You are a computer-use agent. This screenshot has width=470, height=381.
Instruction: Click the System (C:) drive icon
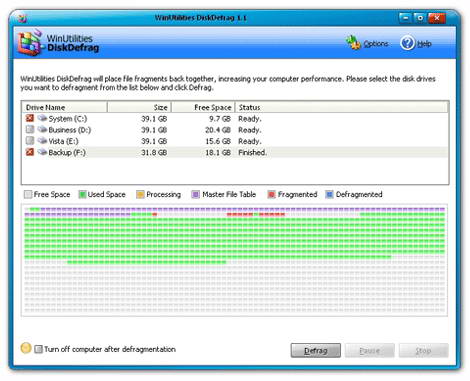click(x=42, y=118)
